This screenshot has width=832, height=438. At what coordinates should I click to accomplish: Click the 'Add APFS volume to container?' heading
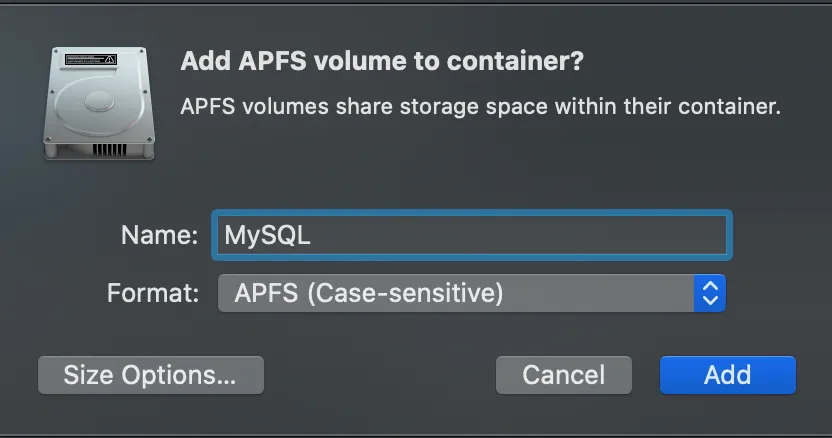click(x=381, y=62)
